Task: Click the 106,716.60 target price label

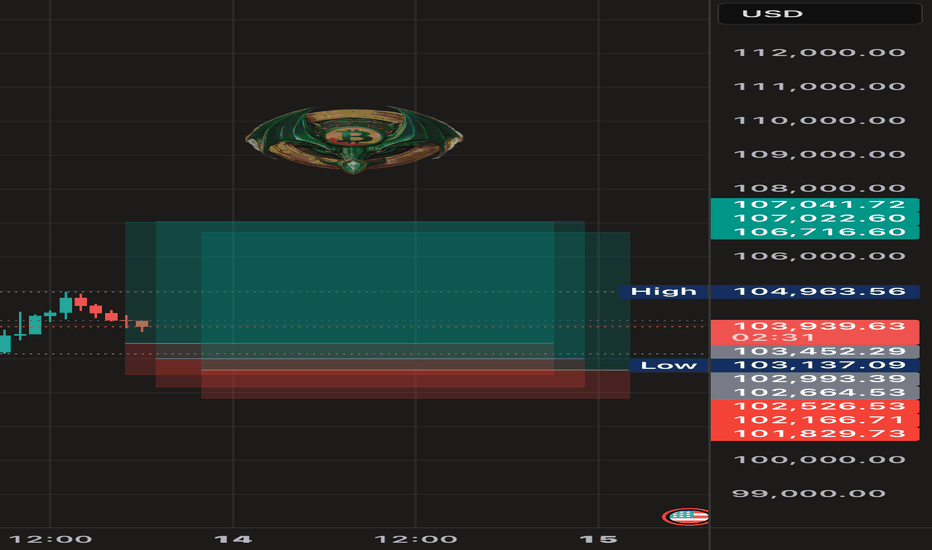Action: (815, 232)
